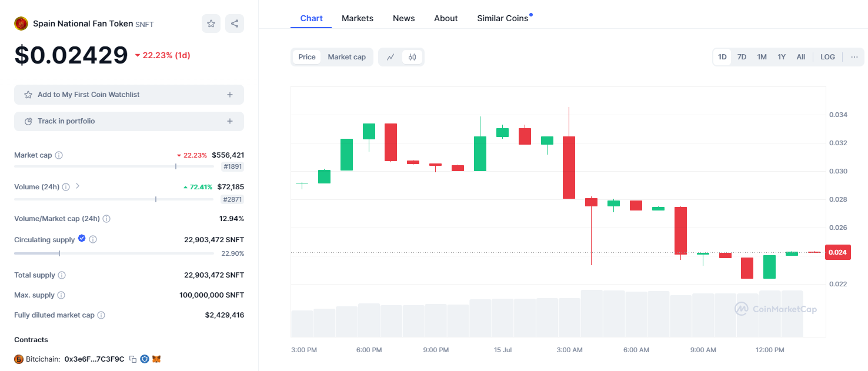Screen dimensions: 868x371
Task: Click the MetaMask fox icon
Action: (156, 359)
